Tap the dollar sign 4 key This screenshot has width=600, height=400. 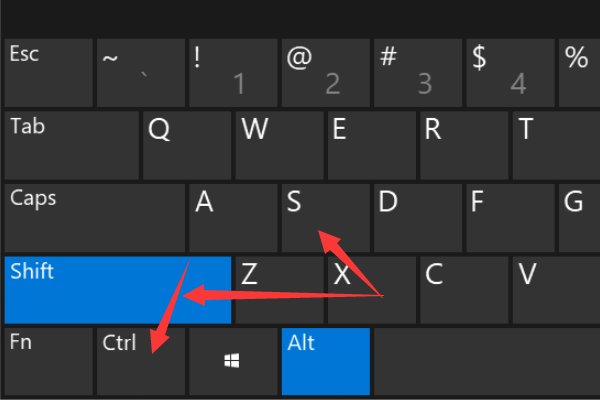pyautogui.click(x=509, y=70)
